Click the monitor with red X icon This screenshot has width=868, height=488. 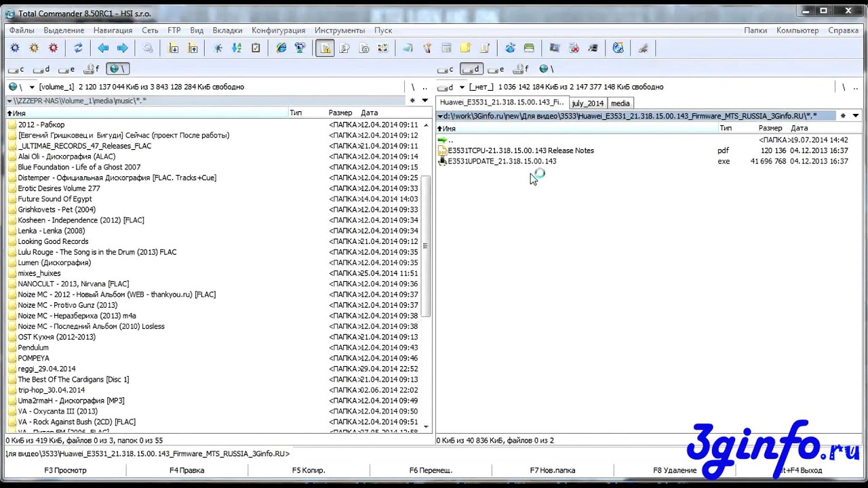click(574, 48)
